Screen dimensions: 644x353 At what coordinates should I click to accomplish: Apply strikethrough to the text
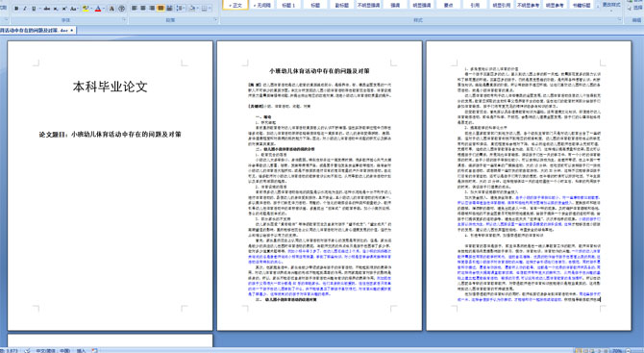click(x=47, y=9)
